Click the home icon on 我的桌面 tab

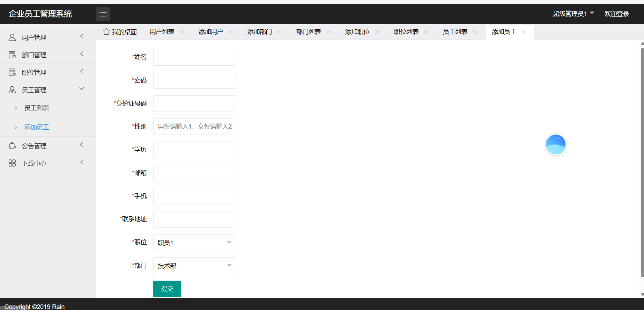point(106,32)
